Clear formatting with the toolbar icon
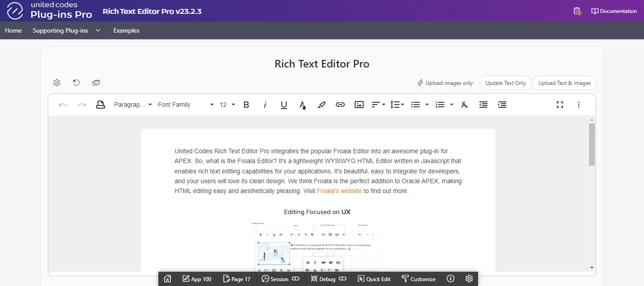This screenshot has height=286, width=644. [x=464, y=105]
